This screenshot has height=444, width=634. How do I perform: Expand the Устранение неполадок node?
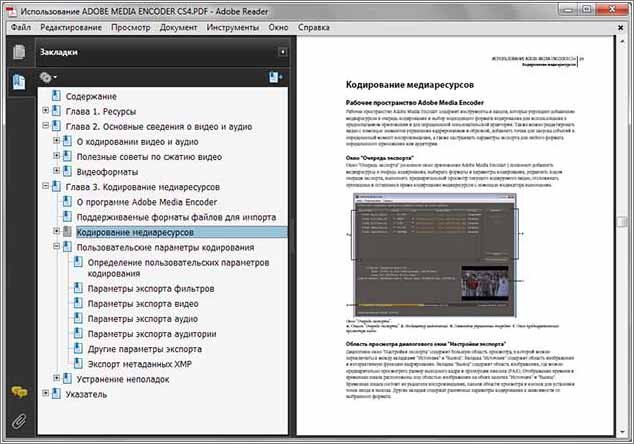(x=57, y=378)
